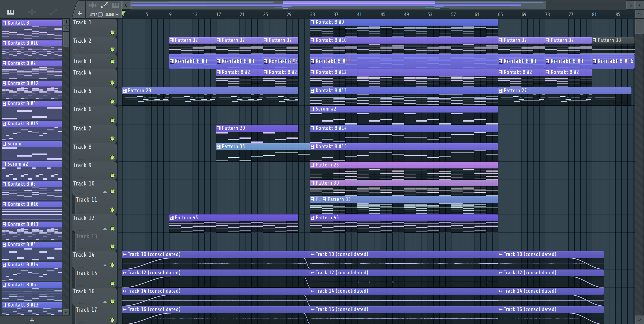Viewport: 644px width, 324px height.
Task: Click the playlist vertical scrollbar thumb
Action: [639, 26]
